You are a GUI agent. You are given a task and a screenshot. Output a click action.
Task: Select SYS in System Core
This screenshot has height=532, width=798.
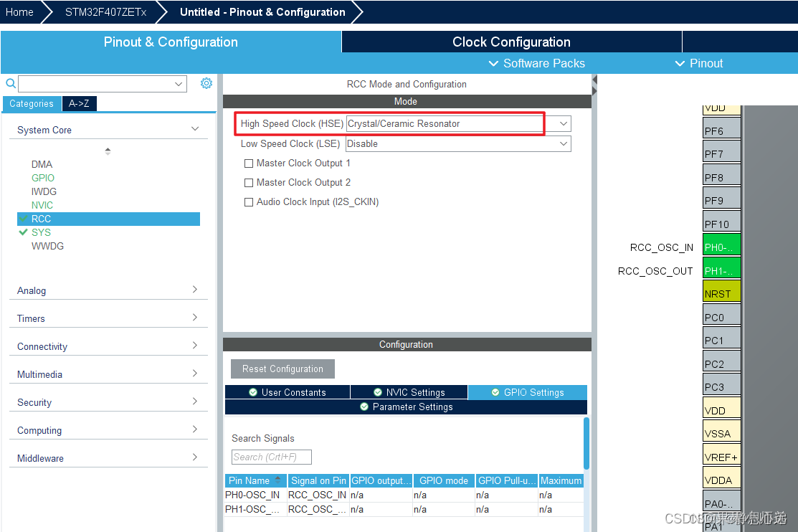41,232
